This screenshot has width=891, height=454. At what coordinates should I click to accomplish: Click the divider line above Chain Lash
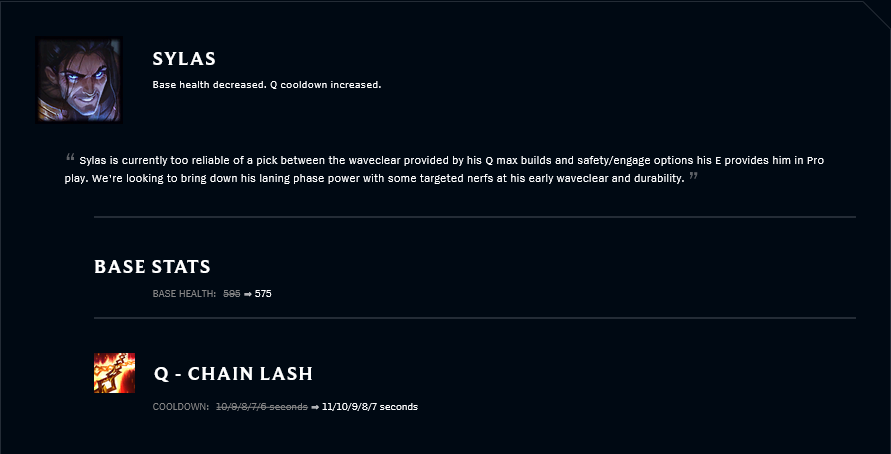[x=474, y=318]
